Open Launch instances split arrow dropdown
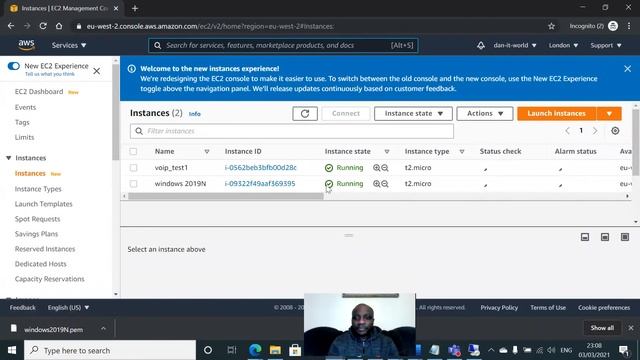 tap(609, 113)
